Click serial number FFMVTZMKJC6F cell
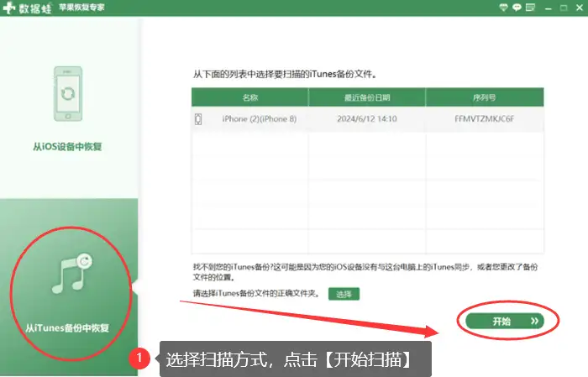This screenshot has width=588, height=377. coord(484,119)
